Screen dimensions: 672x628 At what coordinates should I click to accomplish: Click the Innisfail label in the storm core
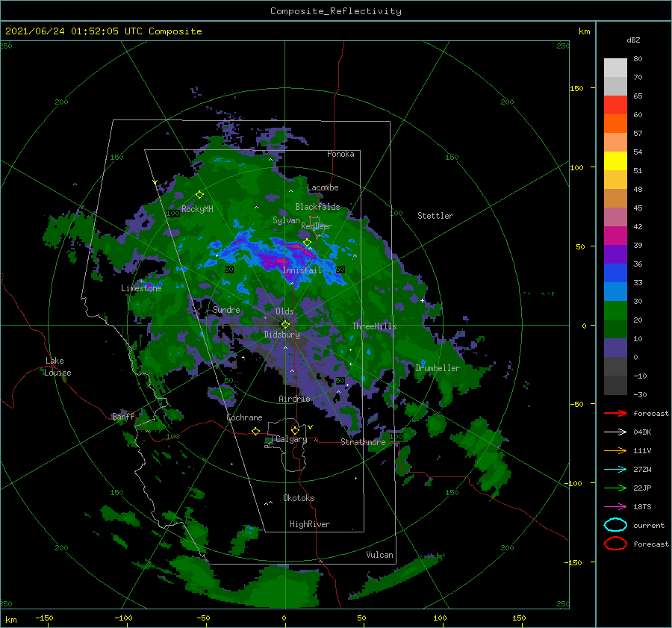pyautogui.click(x=302, y=270)
